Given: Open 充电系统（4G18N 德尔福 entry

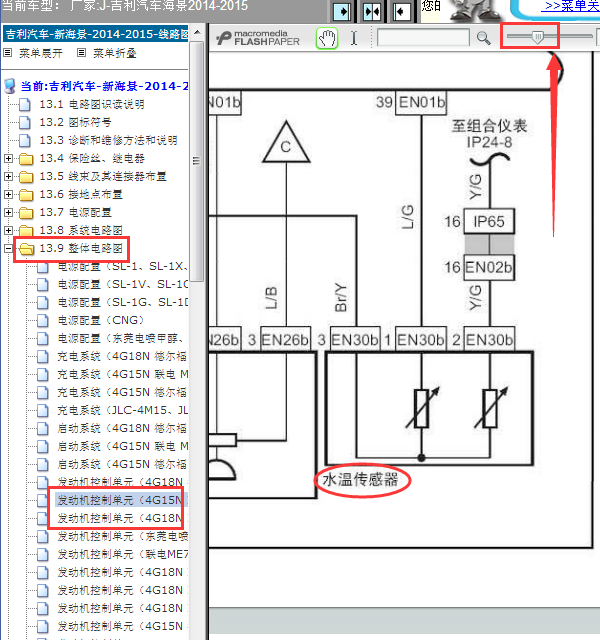Looking at the screenshot, I should point(122,356).
